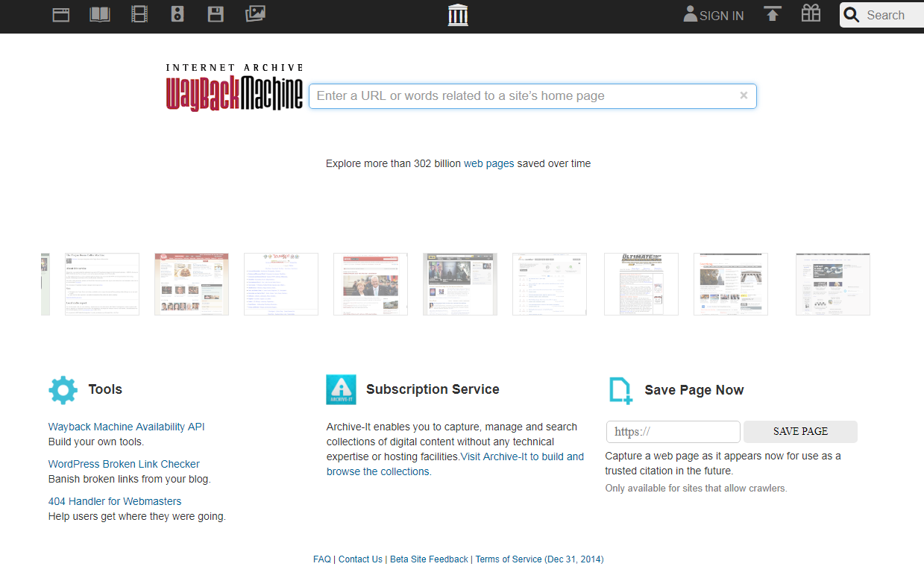Open the Texts book icon
924x587 pixels.
pos(100,14)
